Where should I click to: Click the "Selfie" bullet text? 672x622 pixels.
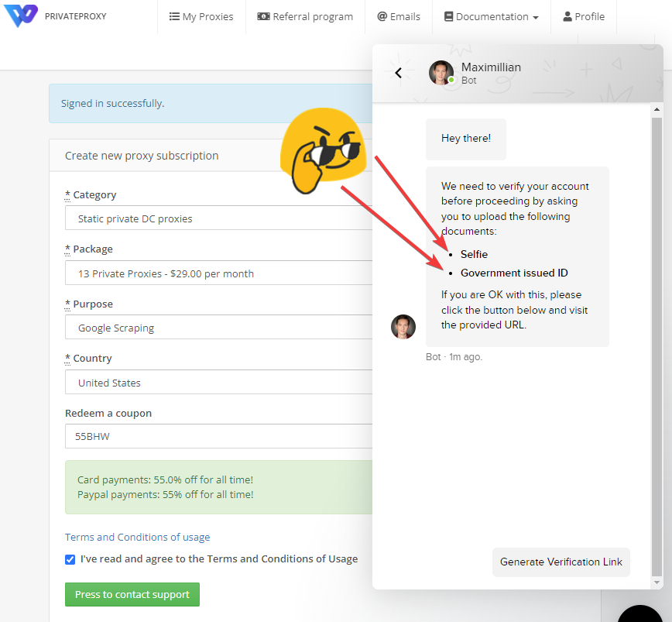(474, 254)
